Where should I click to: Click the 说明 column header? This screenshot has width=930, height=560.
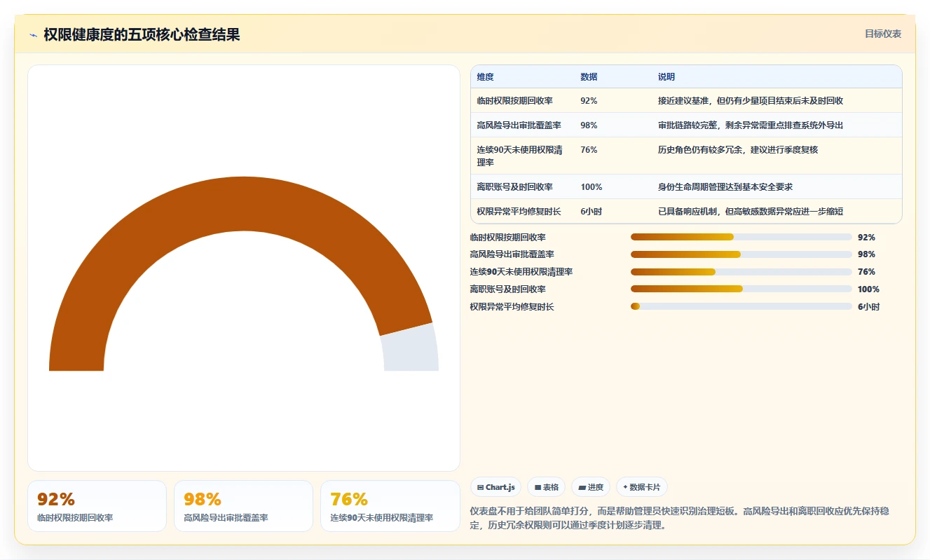[666, 77]
